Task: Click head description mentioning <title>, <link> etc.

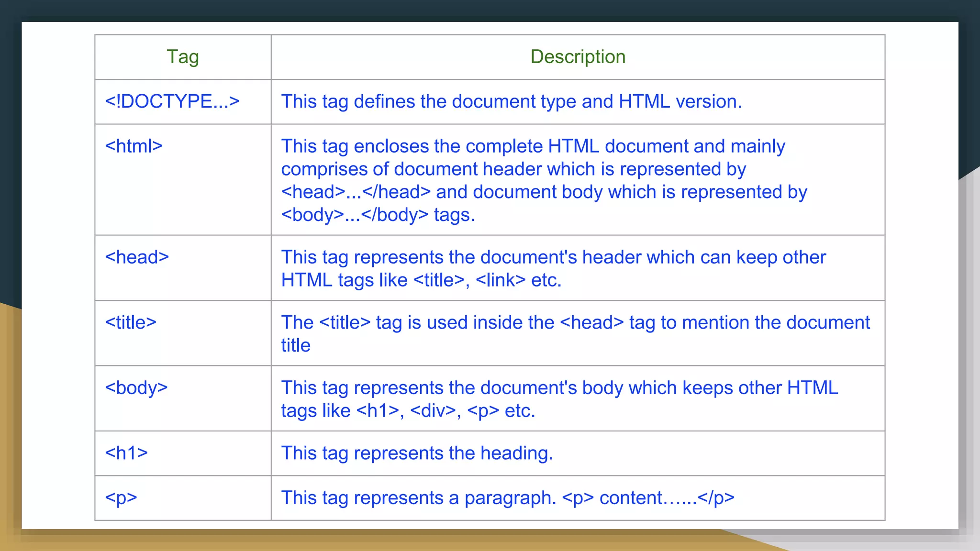Action: tap(421, 280)
